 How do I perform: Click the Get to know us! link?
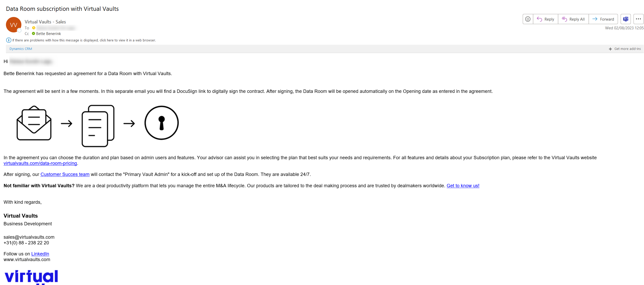click(463, 186)
